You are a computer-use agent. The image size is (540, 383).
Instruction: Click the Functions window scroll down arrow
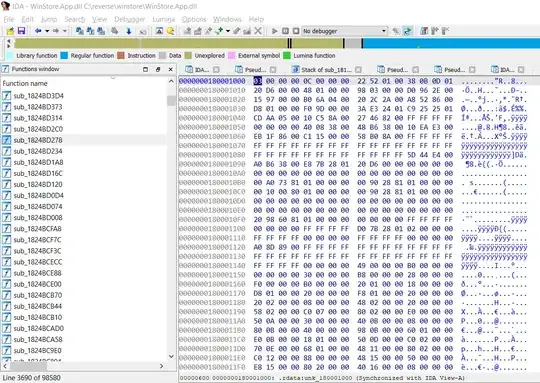click(171, 356)
